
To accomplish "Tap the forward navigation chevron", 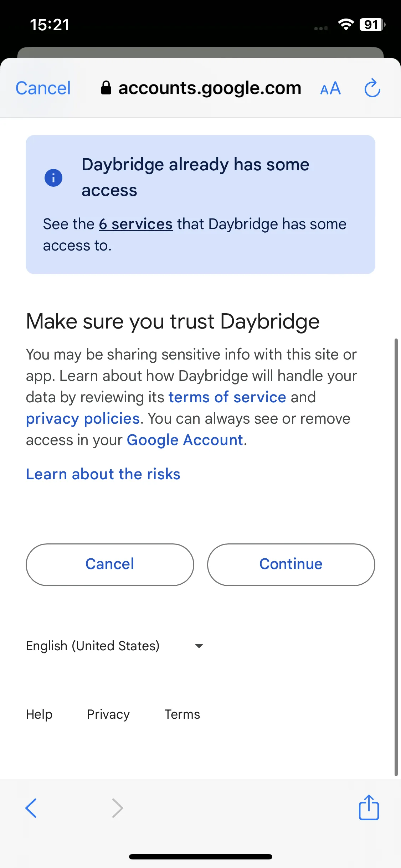I will pyautogui.click(x=117, y=808).
